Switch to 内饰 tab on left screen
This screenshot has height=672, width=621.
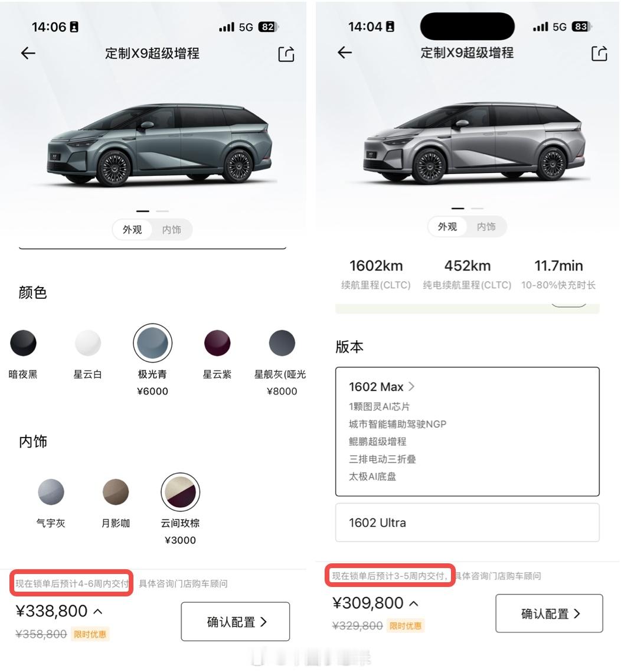171,230
